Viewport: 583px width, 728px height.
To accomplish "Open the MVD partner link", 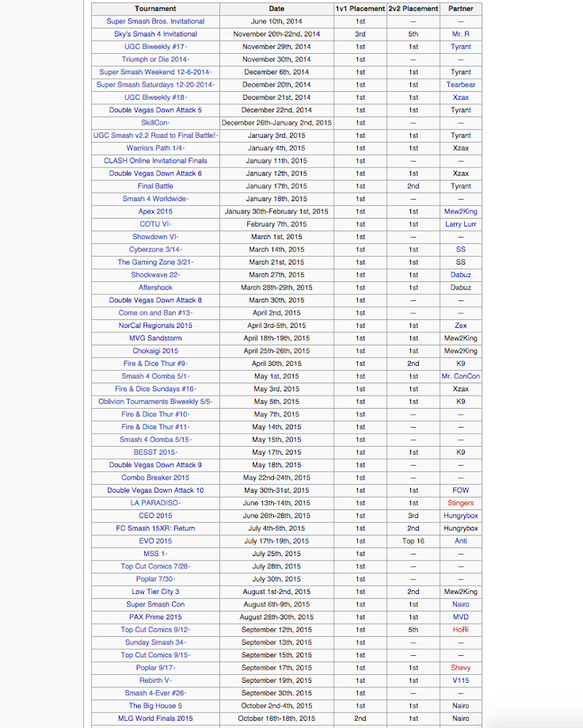I will [461, 617].
